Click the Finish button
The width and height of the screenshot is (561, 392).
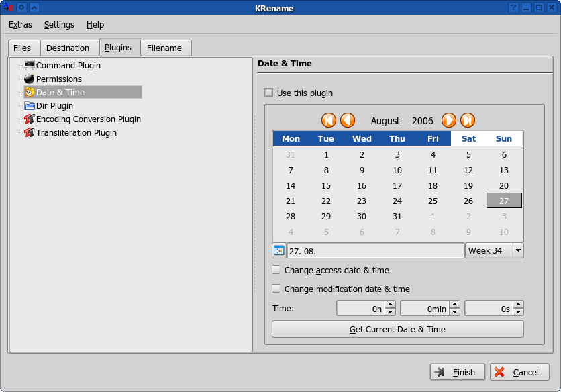457,373
